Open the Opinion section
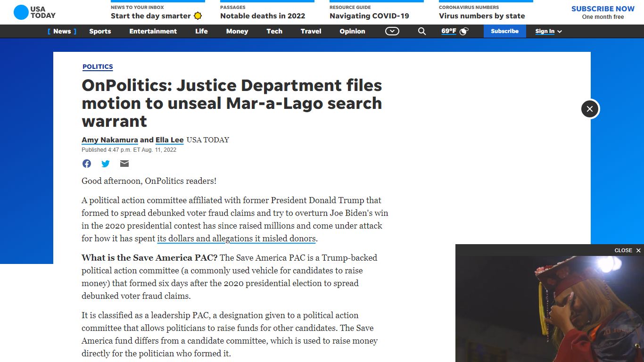 point(352,31)
